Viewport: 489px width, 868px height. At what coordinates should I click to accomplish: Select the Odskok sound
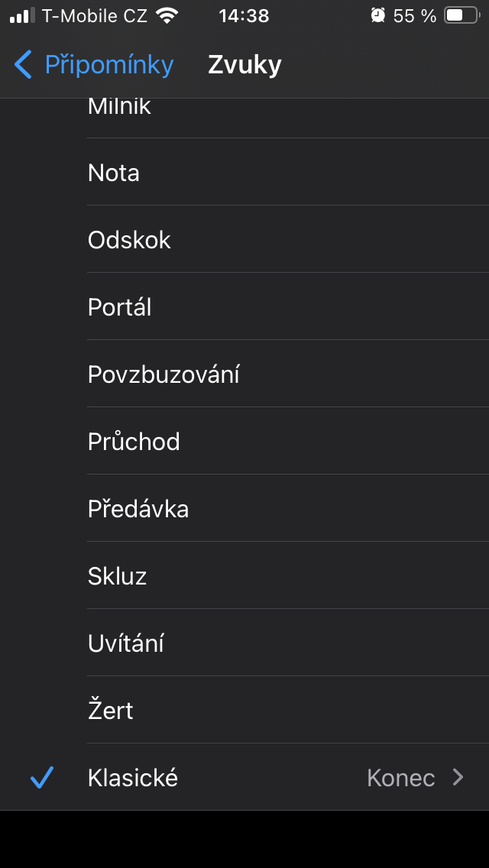[129, 240]
